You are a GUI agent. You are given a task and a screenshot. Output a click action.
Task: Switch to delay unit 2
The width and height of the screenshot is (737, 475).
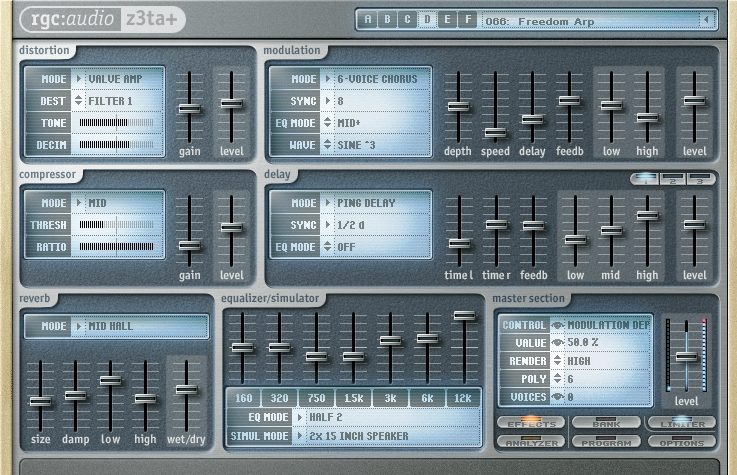[x=673, y=179]
